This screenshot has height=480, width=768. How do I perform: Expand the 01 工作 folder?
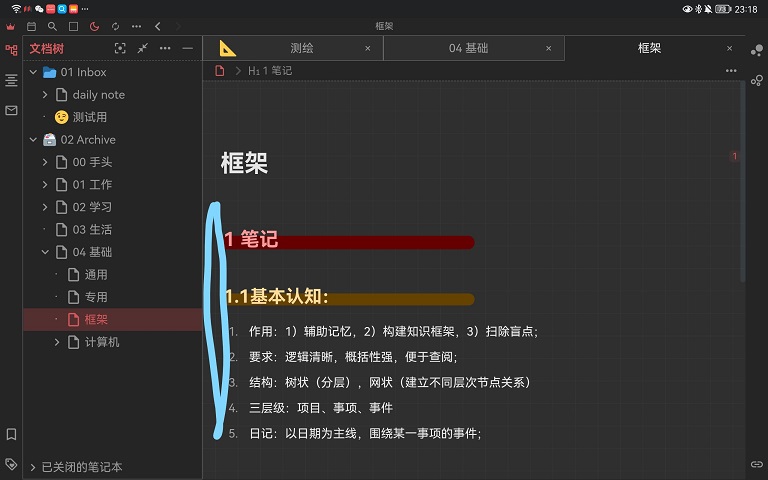pos(45,185)
